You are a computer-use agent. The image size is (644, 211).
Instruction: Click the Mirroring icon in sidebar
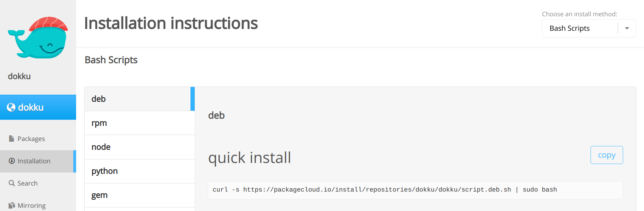click(12, 205)
